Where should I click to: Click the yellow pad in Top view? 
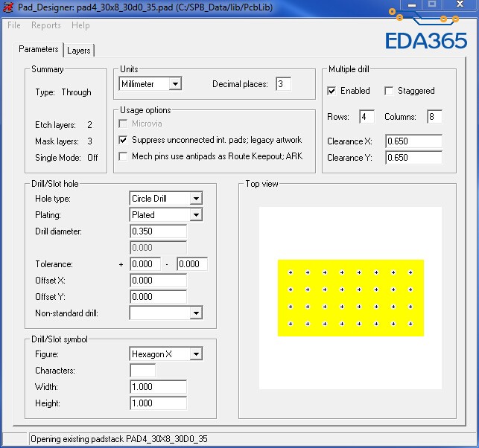point(351,298)
